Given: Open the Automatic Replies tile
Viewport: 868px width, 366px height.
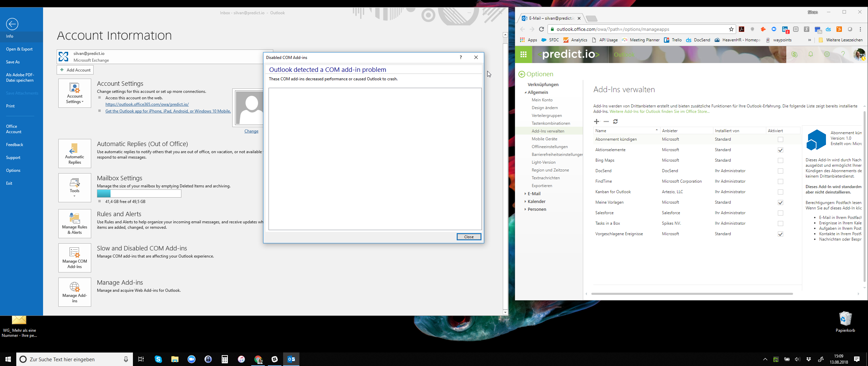Looking at the screenshot, I should click(75, 154).
